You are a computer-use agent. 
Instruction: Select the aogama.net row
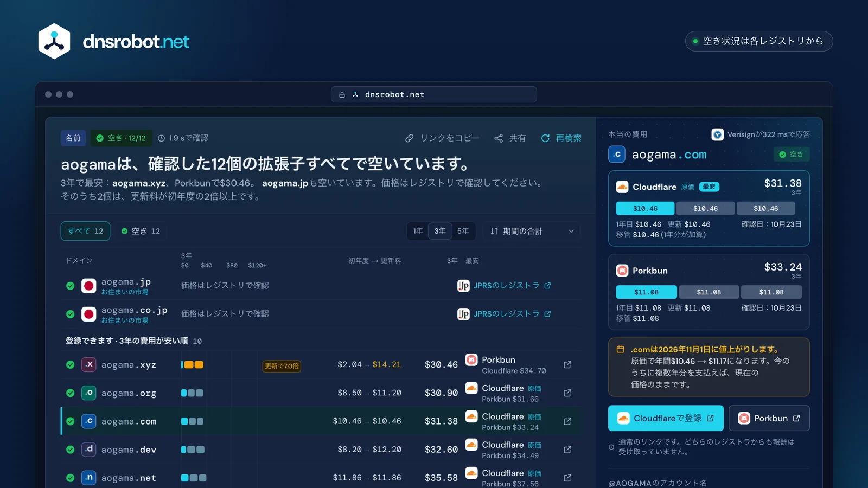click(x=321, y=478)
